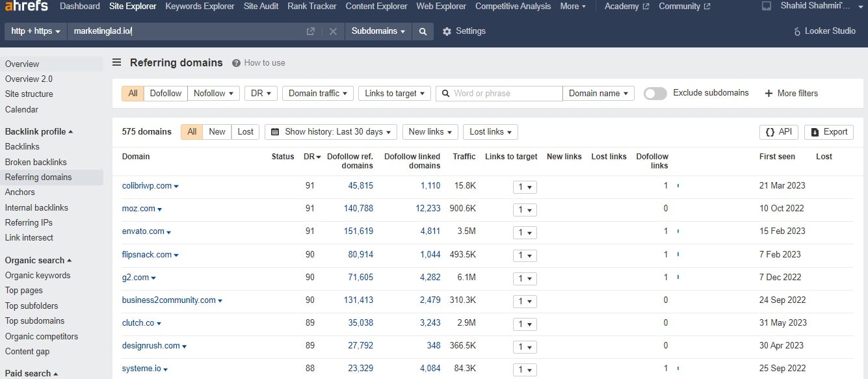The width and height of the screenshot is (868, 379).
Task: Open Links to target filter dropdown
Action: pyautogui.click(x=395, y=94)
